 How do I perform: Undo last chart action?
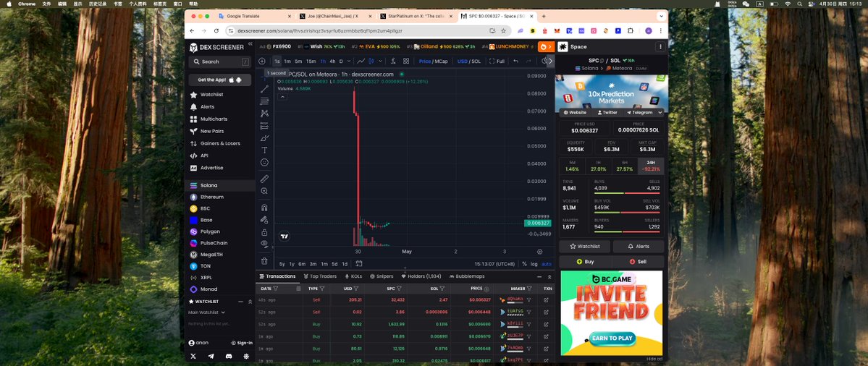516,61
